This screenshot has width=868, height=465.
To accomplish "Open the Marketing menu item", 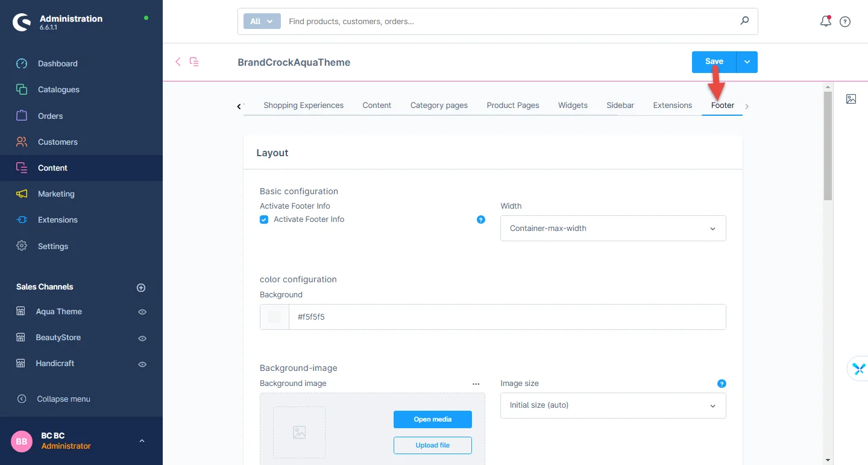I will point(56,194).
